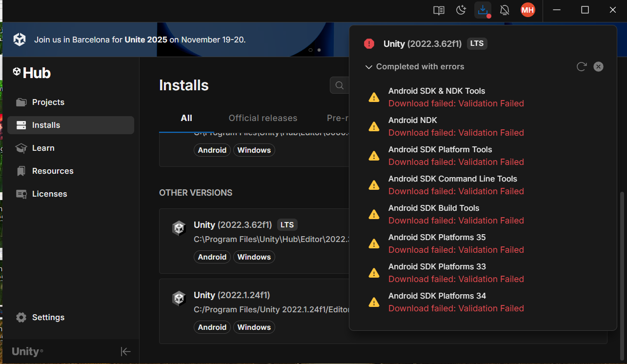
Task: Open the Learn section
Action: [x=71, y=148]
